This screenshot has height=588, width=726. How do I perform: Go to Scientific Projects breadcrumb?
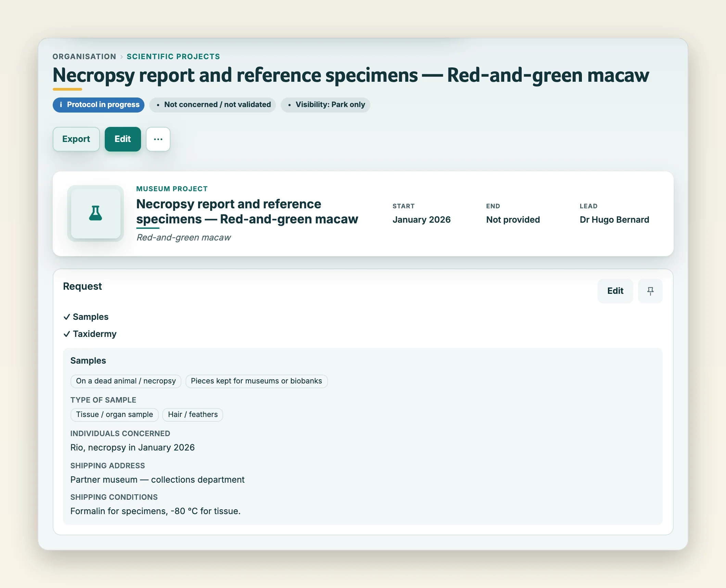pyautogui.click(x=173, y=57)
